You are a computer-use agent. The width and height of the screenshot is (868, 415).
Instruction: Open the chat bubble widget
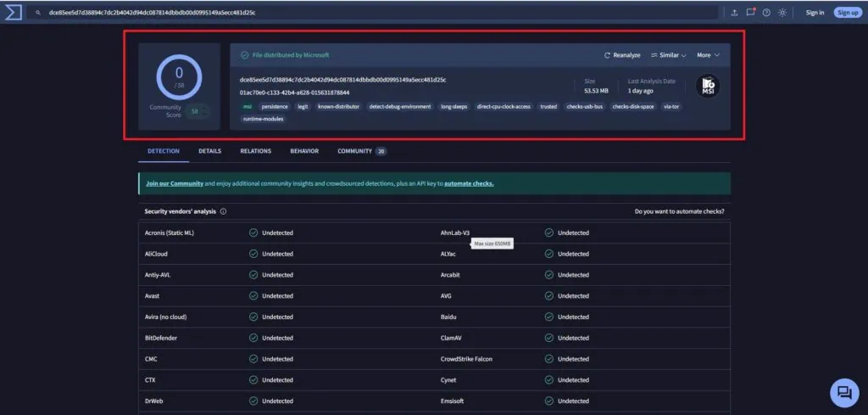click(844, 393)
